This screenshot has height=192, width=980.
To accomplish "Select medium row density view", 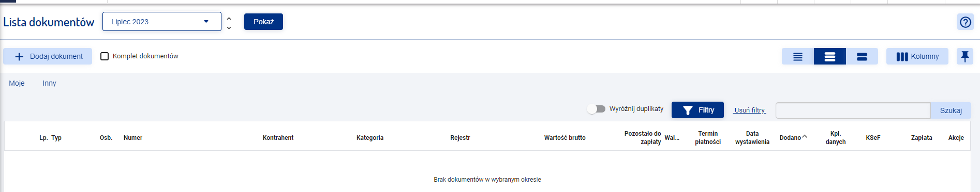I will pos(830,56).
